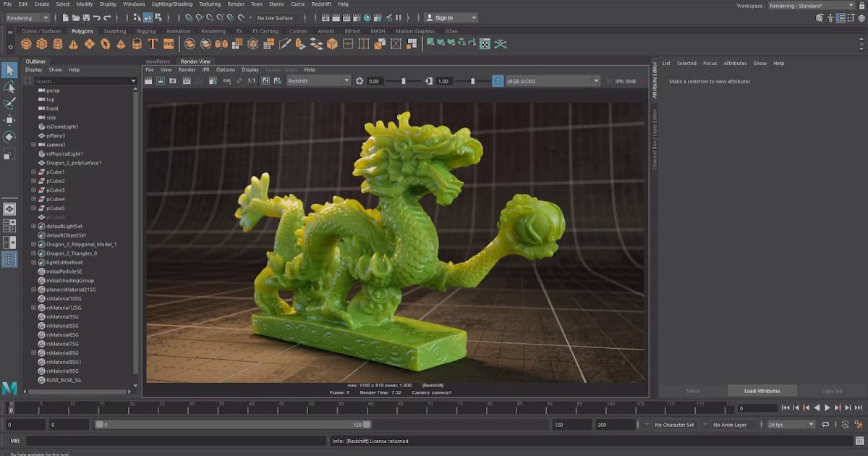Click the Redo IPR render icon
The image size is (868, 456).
(x=213, y=81)
